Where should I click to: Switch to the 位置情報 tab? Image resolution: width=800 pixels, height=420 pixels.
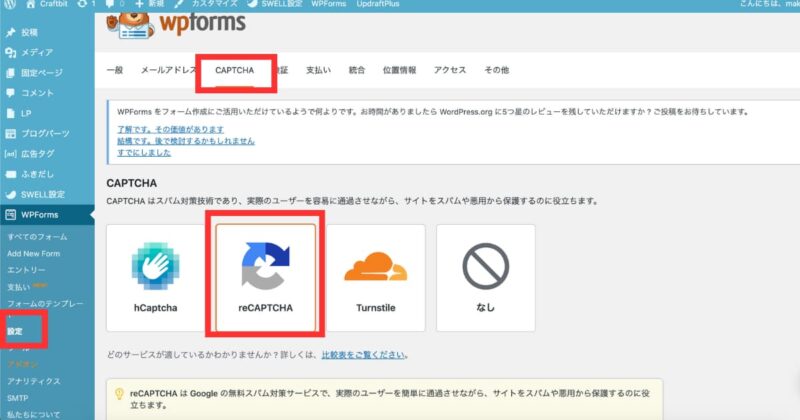399,70
